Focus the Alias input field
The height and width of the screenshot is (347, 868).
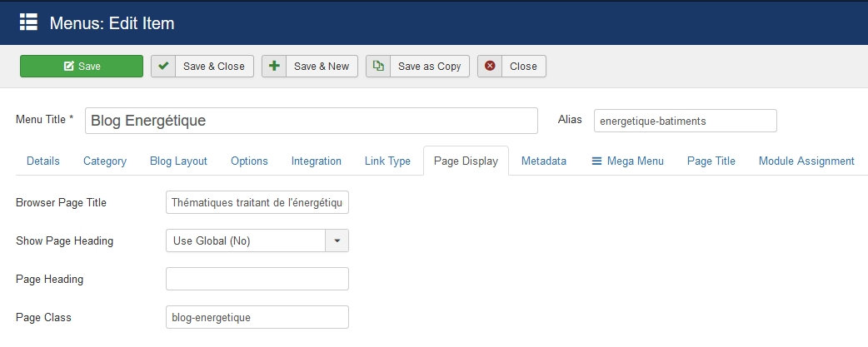point(685,121)
